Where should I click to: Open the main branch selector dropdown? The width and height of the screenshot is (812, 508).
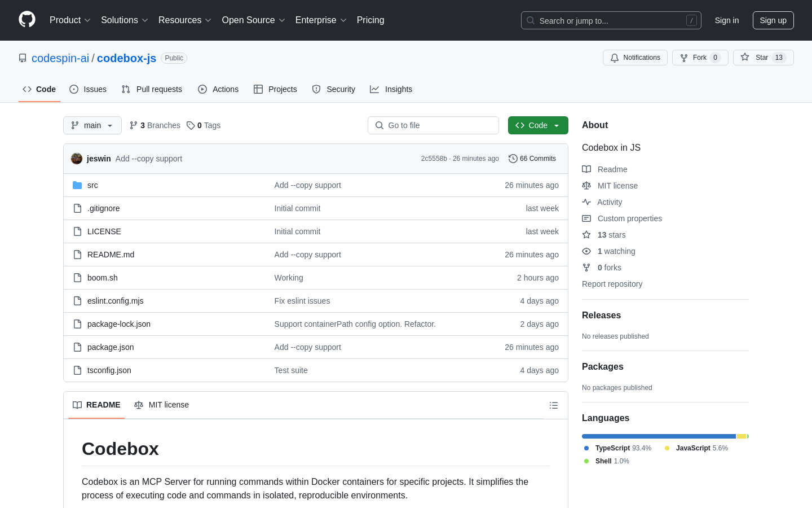(92, 125)
